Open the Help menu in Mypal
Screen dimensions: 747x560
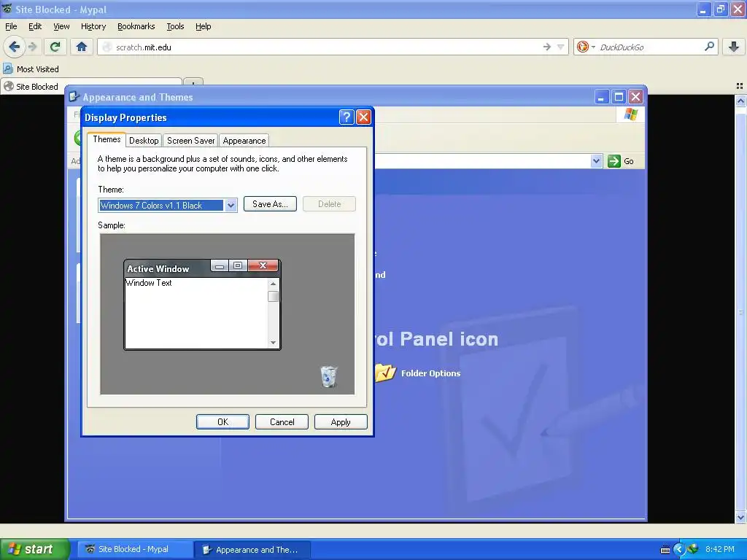point(203,26)
